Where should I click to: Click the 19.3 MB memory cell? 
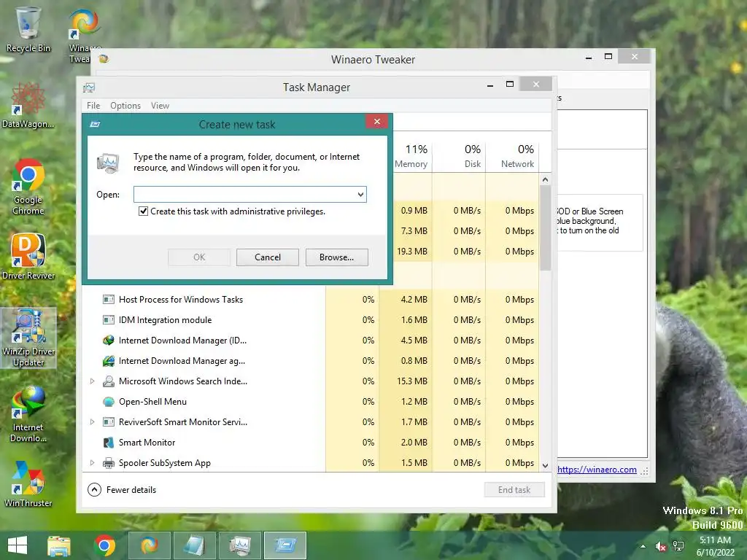click(412, 252)
